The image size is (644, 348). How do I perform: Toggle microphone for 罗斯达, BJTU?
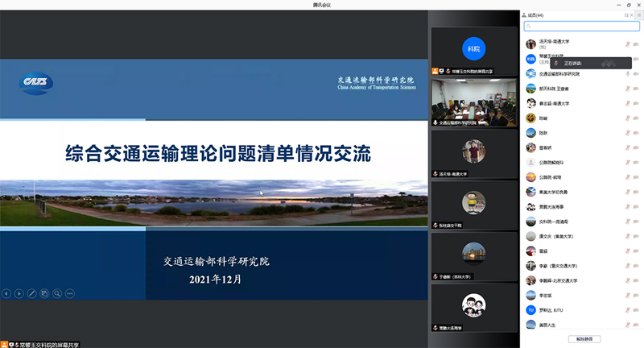[x=628, y=310]
